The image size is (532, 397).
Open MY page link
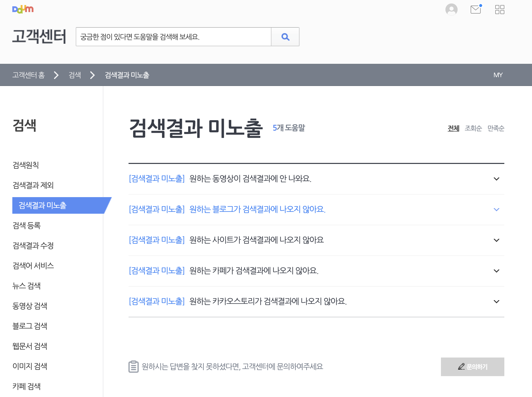coord(498,75)
